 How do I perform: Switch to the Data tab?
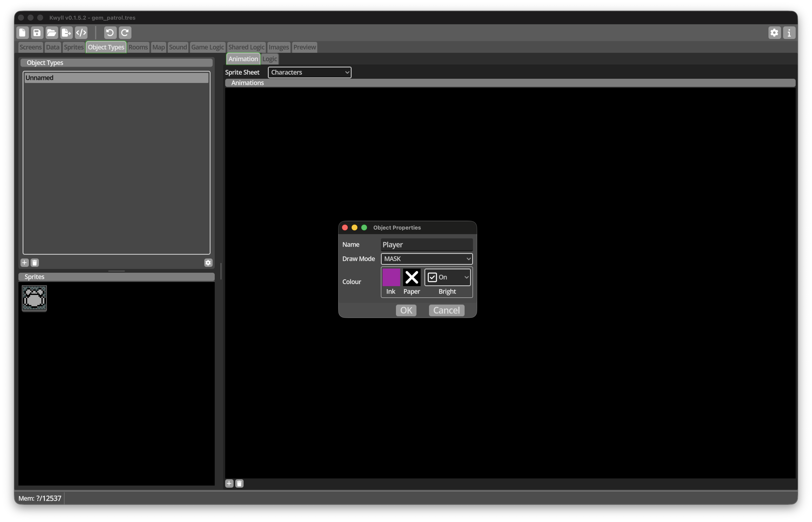coord(53,47)
